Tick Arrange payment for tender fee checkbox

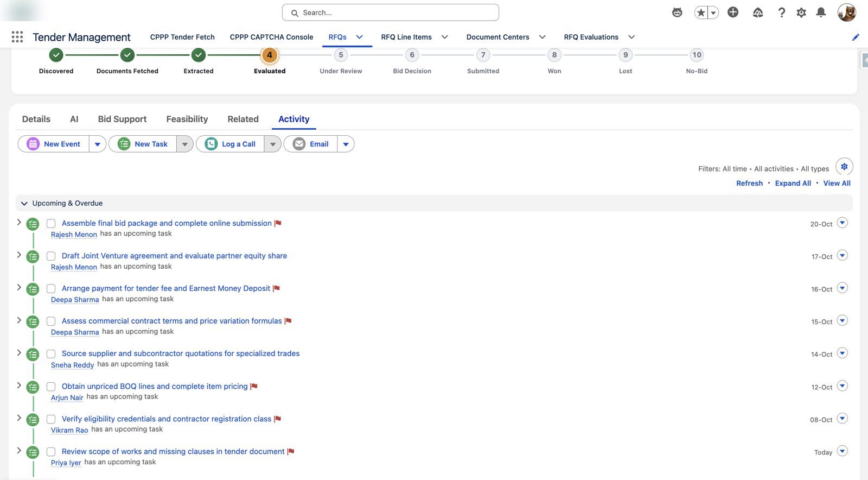(x=51, y=288)
